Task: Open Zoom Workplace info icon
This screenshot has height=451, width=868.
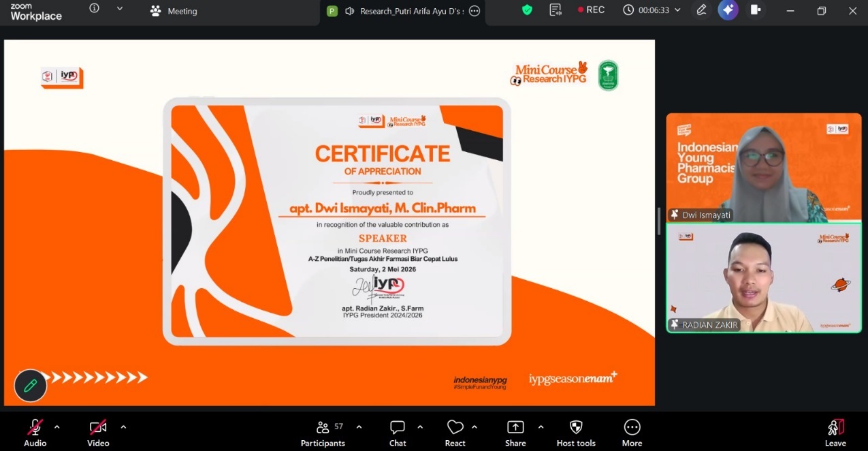Action: coord(95,9)
